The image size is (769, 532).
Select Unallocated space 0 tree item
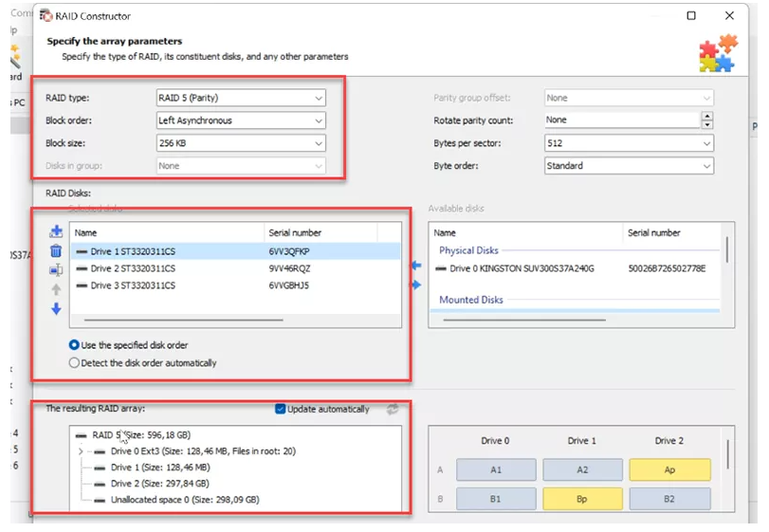185,500
